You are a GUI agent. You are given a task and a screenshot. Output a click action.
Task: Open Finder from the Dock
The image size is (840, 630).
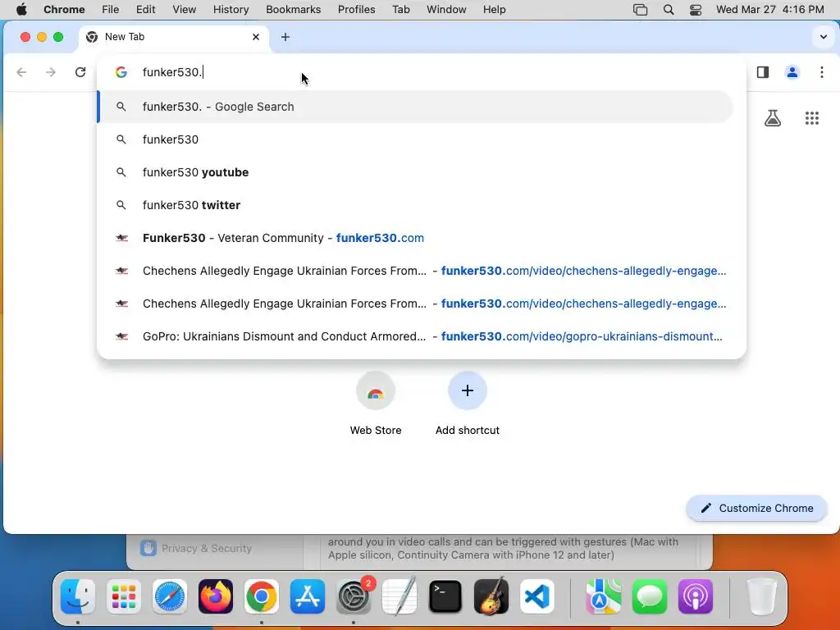pos(78,596)
